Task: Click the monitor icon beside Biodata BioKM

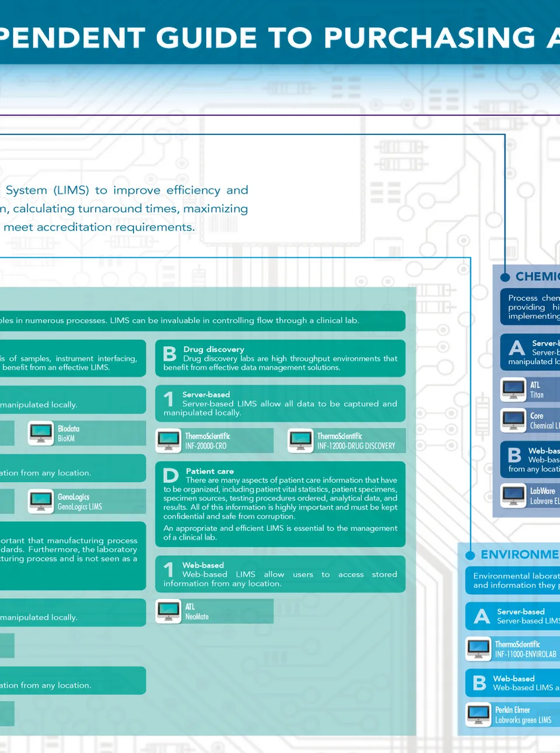Action: [41, 433]
